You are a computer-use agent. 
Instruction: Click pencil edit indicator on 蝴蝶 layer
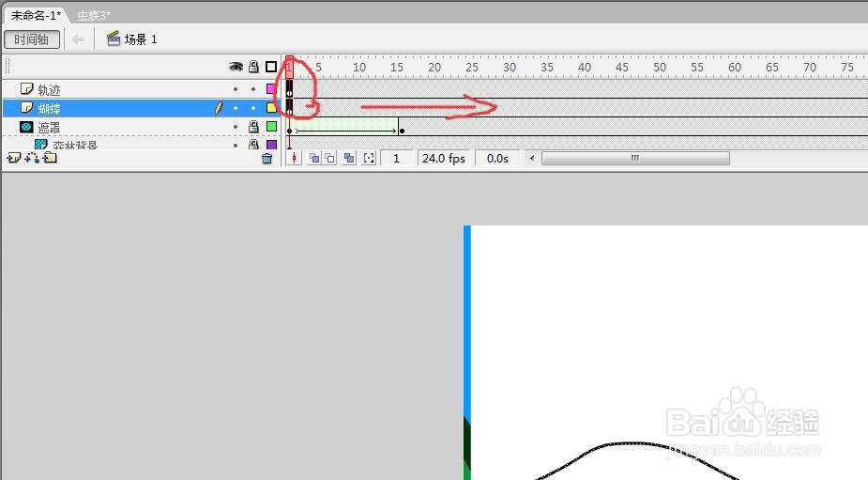point(219,107)
